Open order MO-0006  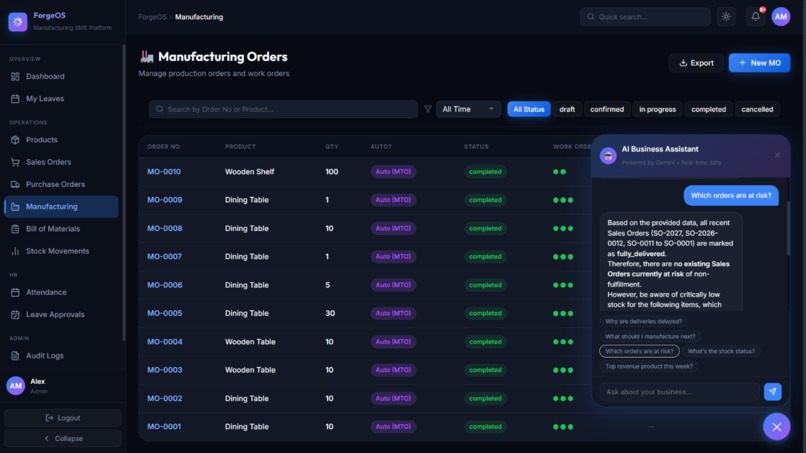pos(164,285)
